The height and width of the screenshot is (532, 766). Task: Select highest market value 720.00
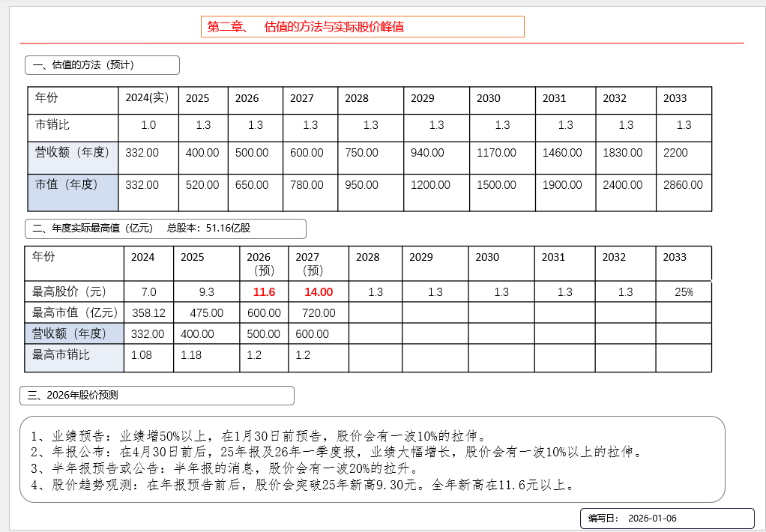tap(319, 313)
